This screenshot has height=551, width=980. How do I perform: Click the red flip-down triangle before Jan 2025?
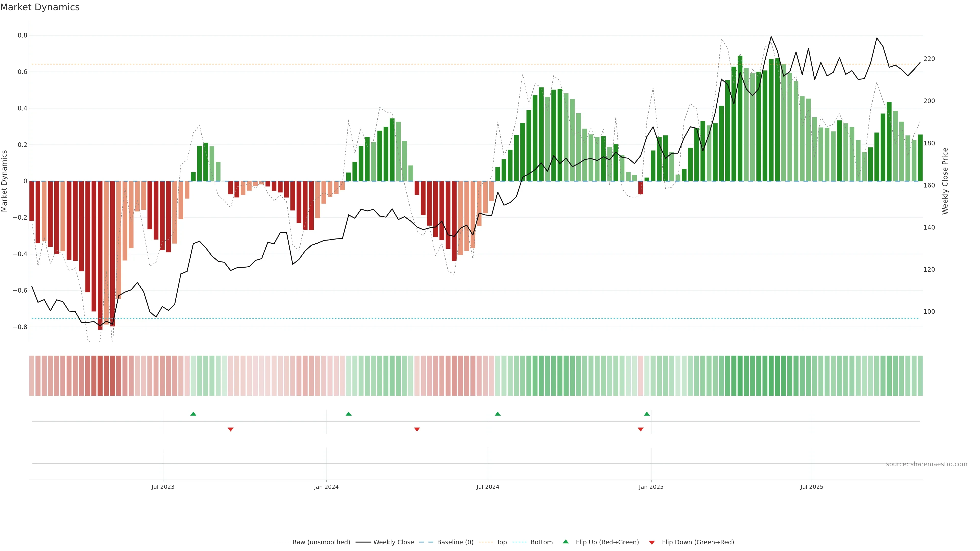pos(641,429)
